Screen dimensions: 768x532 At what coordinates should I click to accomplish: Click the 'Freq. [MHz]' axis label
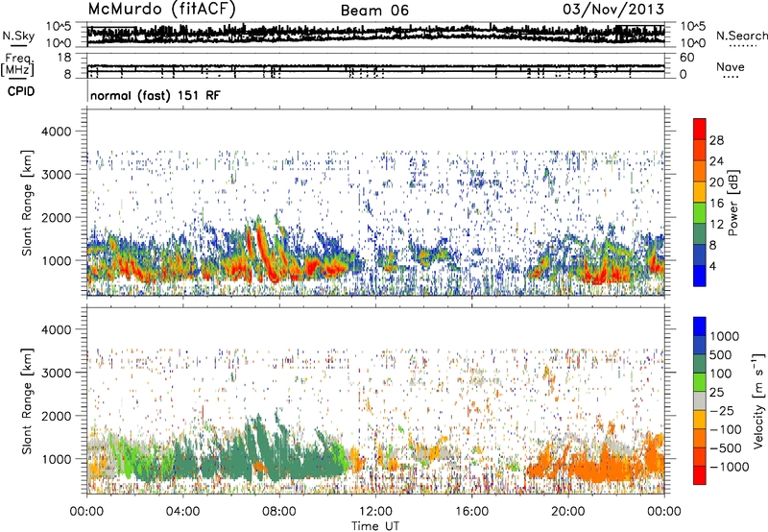point(17,65)
